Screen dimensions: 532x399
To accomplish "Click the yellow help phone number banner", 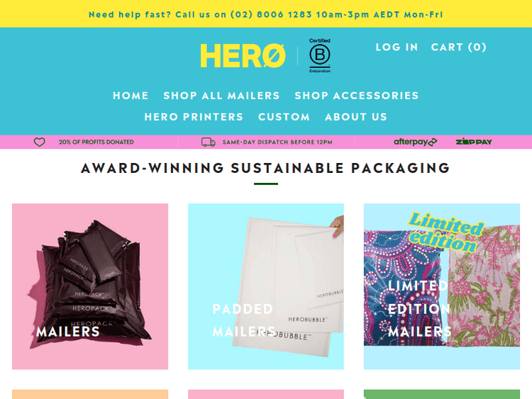I will pos(266,15).
